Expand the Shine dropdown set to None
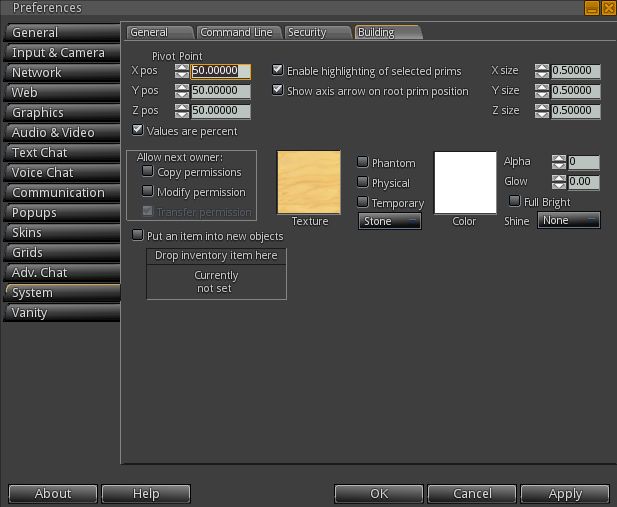 tap(569, 220)
